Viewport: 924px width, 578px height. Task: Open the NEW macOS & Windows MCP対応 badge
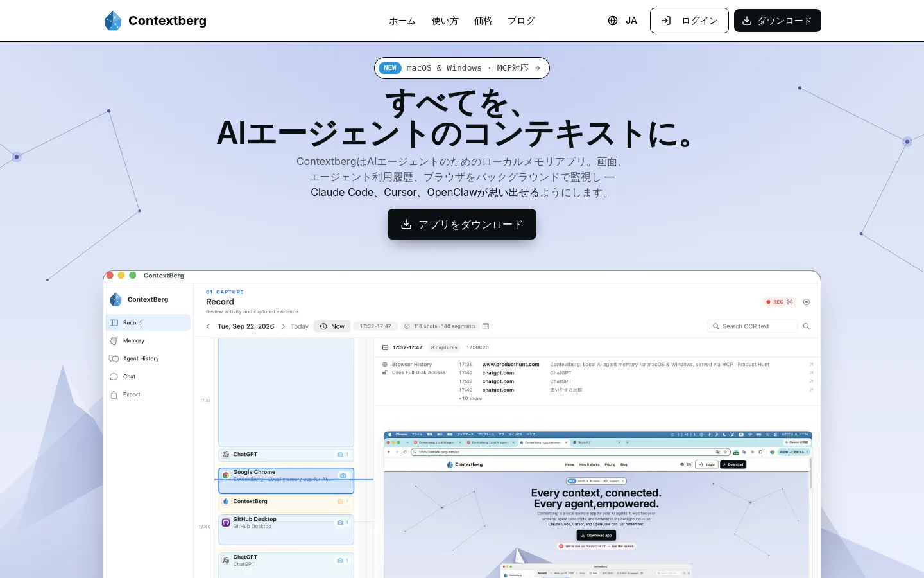pyautogui.click(x=462, y=68)
